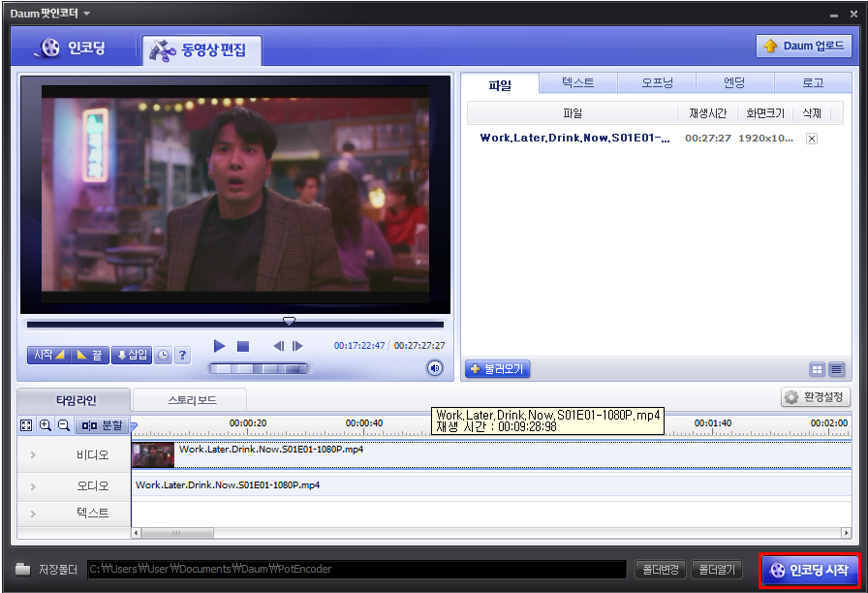This screenshot has width=868, height=593.
Task: Step forward one frame
Action: pos(297,346)
